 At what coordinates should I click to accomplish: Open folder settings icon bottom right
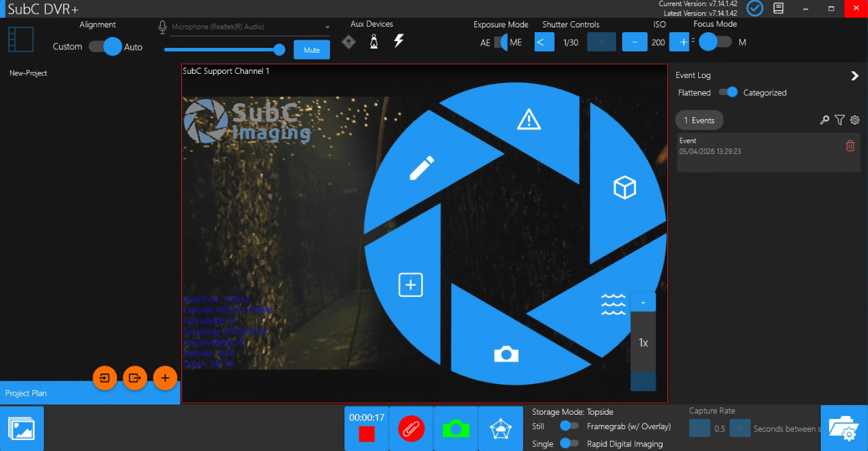coord(844,428)
